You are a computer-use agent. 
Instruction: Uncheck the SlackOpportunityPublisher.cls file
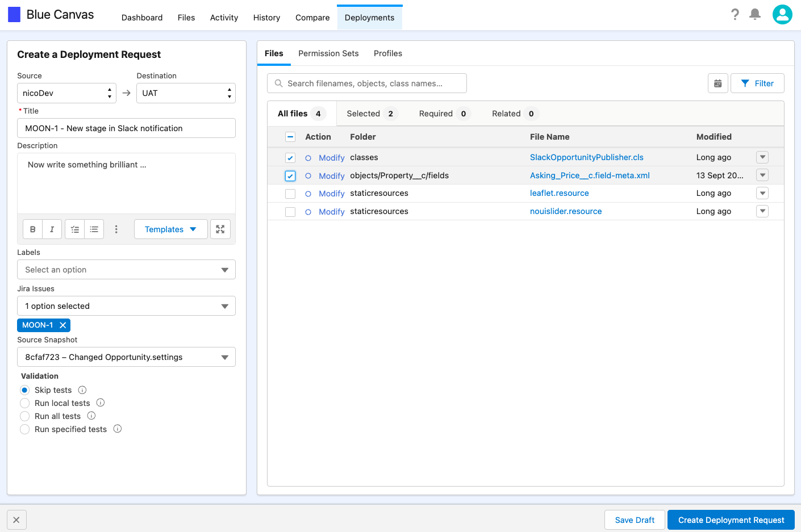pos(290,158)
